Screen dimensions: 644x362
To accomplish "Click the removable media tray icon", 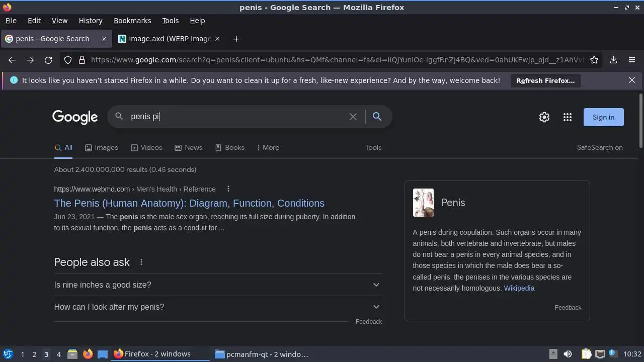I will 553,354.
